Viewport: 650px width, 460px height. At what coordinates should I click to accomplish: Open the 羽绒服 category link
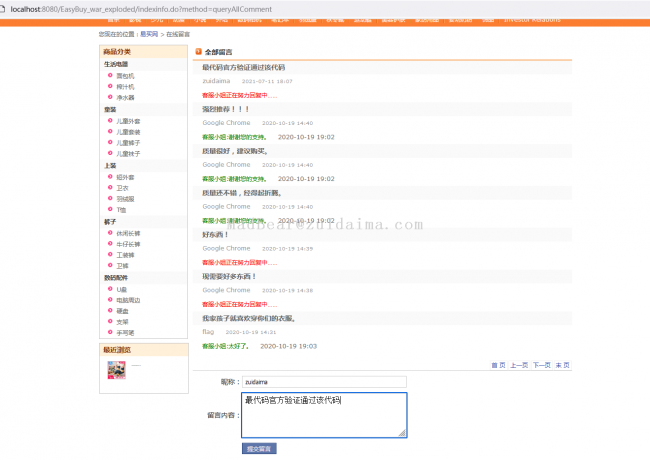point(126,198)
